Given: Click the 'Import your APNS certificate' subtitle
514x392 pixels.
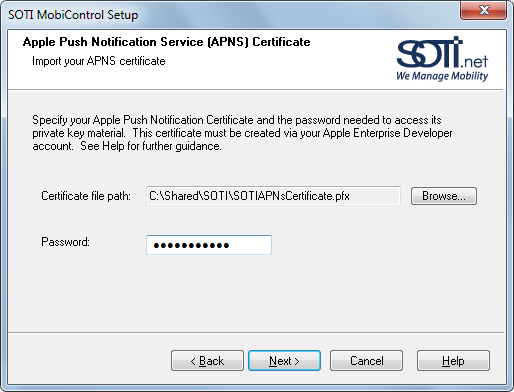Looking at the screenshot, I should click(x=99, y=61).
